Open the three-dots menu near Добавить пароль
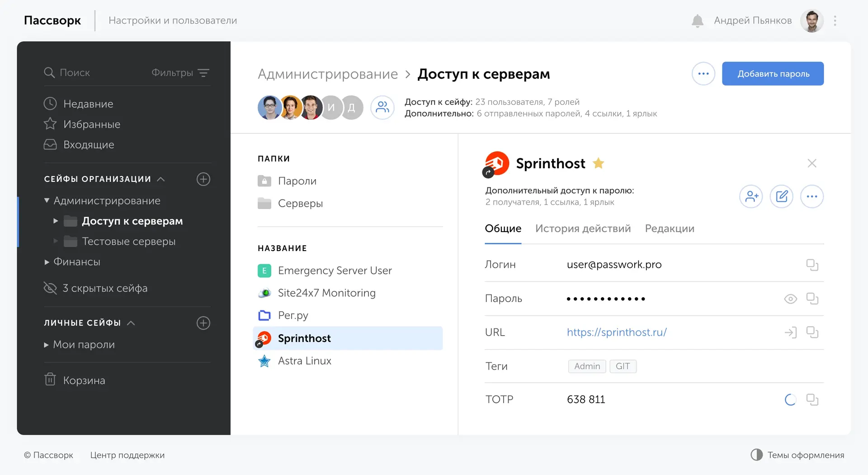This screenshot has width=868, height=475. click(x=703, y=73)
